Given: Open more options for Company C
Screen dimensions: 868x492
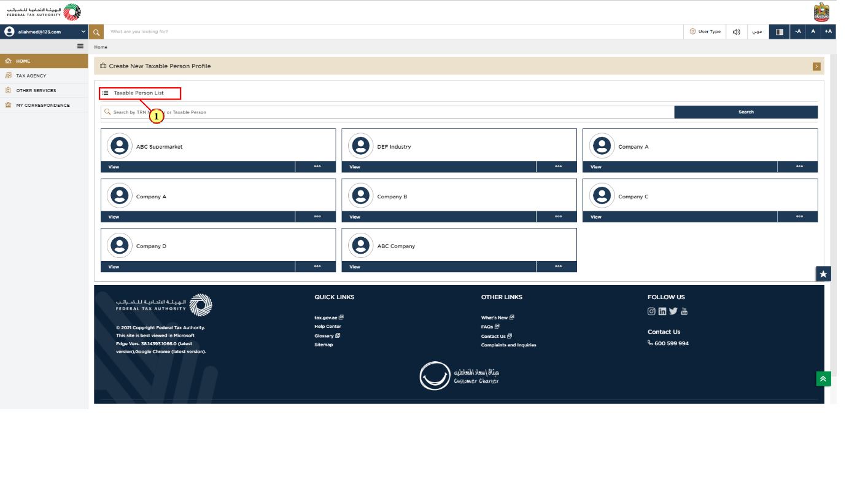Looking at the screenshot, I should click(799, 217).
